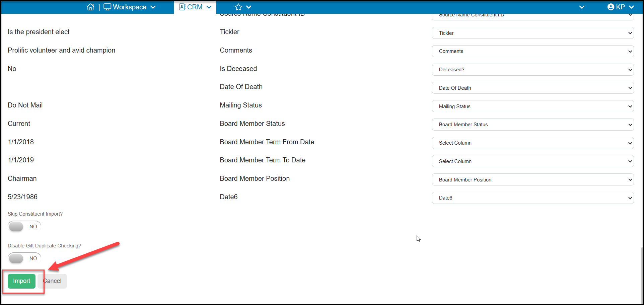This screenshot has height=305, width=644.
Task: Open the Date6 column dropdown
Action: 533,198
